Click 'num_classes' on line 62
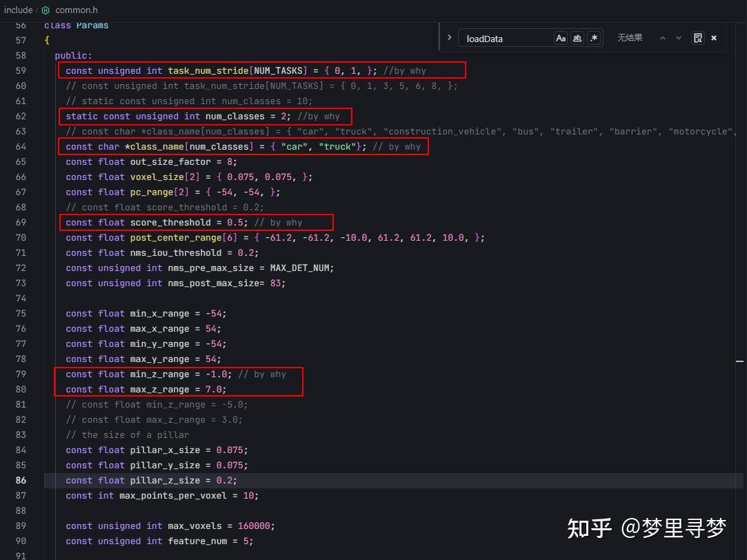Viewport: 747px width, 560px height. 235,116
